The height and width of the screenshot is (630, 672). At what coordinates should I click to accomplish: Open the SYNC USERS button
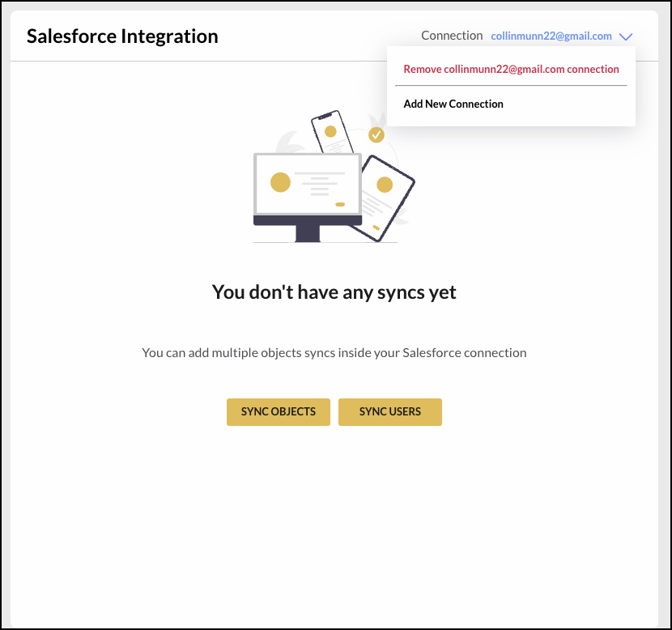[x=390, y=412]
